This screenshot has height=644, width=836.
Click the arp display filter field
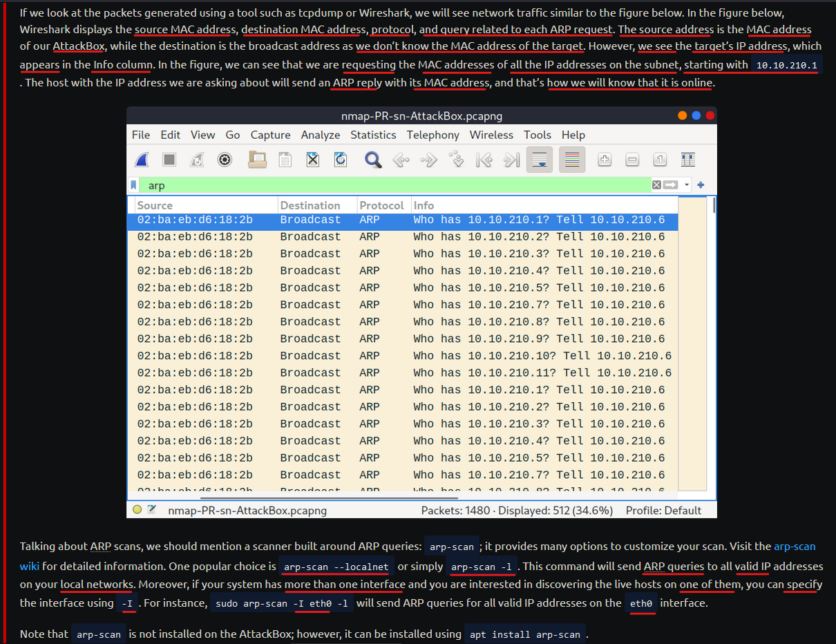coord(395,185)
